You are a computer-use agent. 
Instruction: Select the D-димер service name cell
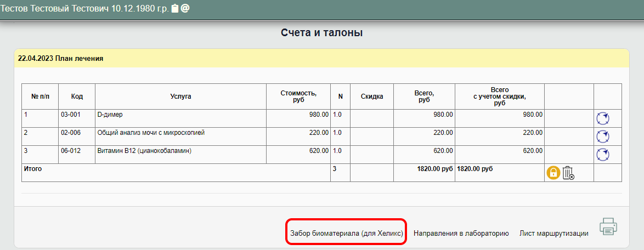click(110, 115)
